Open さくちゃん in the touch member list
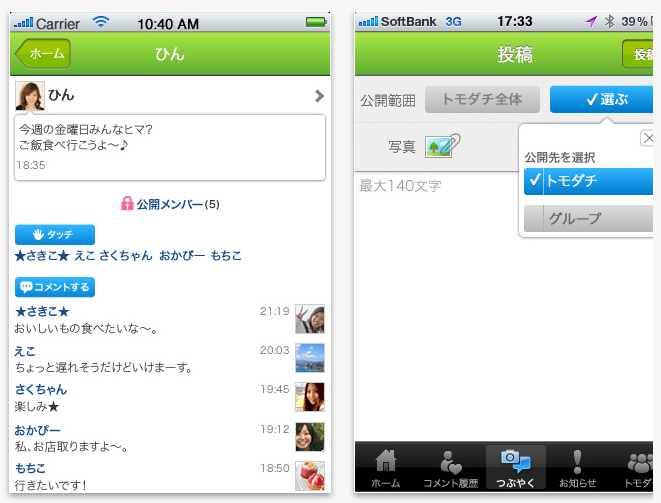The height and width of the screenshot is (503, 661). (126, 256)
